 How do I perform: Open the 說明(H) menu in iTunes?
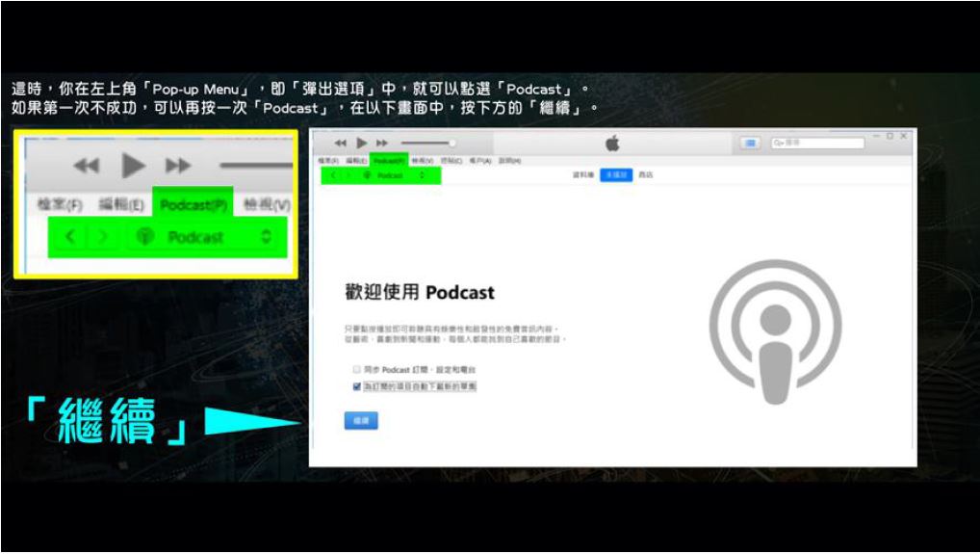point(509,161)
